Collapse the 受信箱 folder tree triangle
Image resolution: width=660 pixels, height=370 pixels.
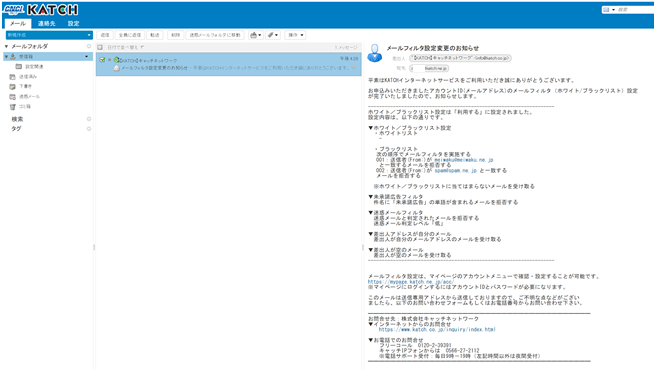[6, 56]
